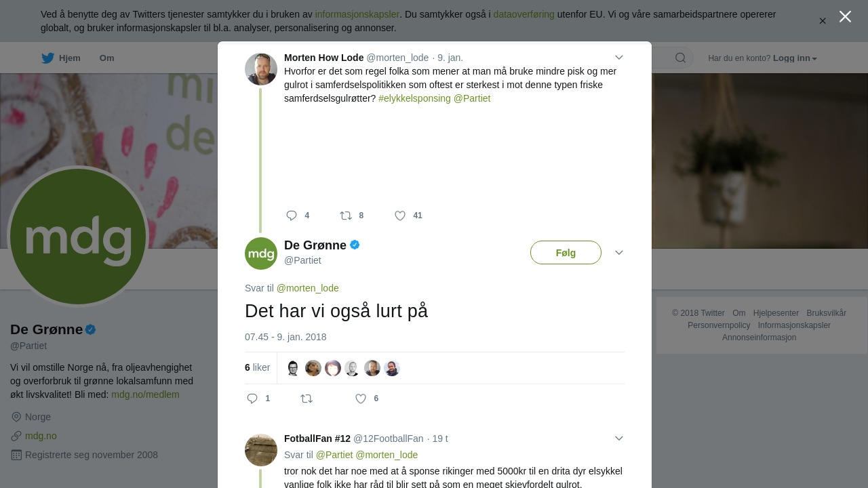868x488 pixels.
Task: Open the Om menu item in header
Action: click(106, 58)
